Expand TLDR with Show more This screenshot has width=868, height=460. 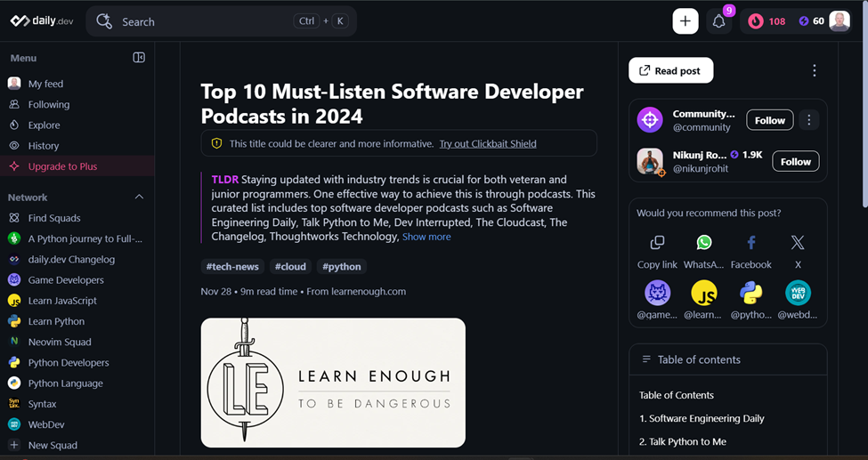pyautogui.click(x=426, y=237)
